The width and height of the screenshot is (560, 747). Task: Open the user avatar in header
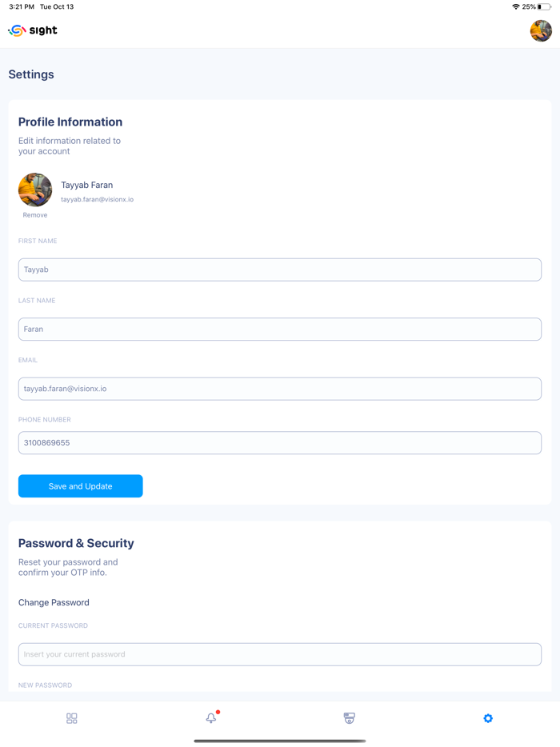(541, 30)
